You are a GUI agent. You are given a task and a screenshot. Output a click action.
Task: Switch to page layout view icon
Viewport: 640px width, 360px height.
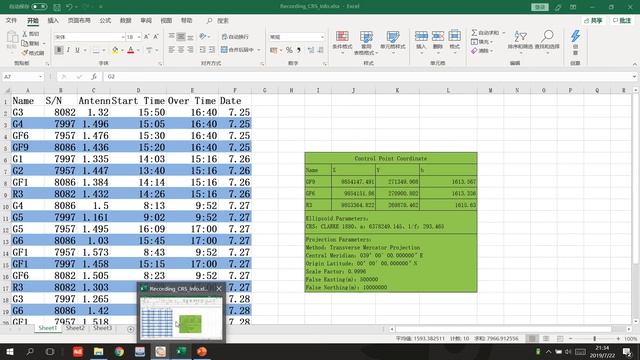[546, 339]
